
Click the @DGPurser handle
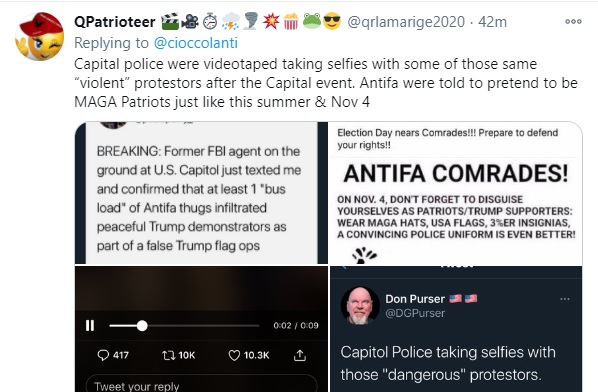415,313
